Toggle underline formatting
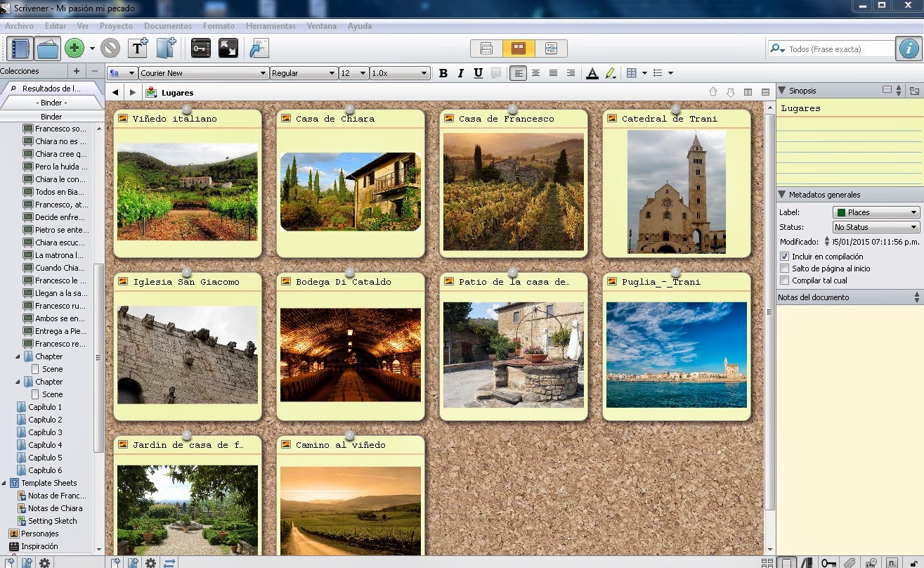 coord(479,73)
